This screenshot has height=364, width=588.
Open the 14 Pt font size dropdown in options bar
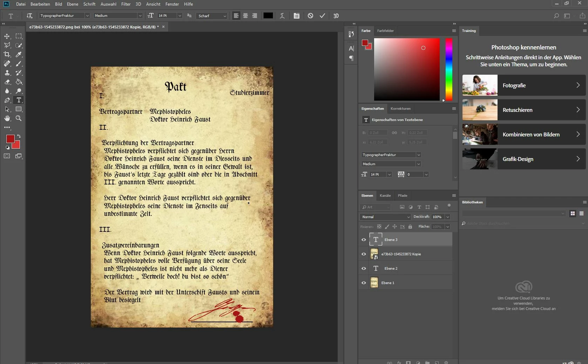180,16
